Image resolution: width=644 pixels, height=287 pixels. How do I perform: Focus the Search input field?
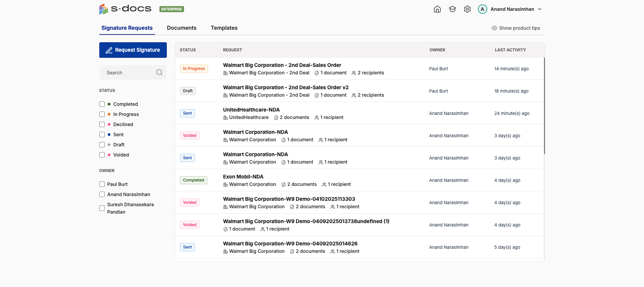(x=128, y=73)
